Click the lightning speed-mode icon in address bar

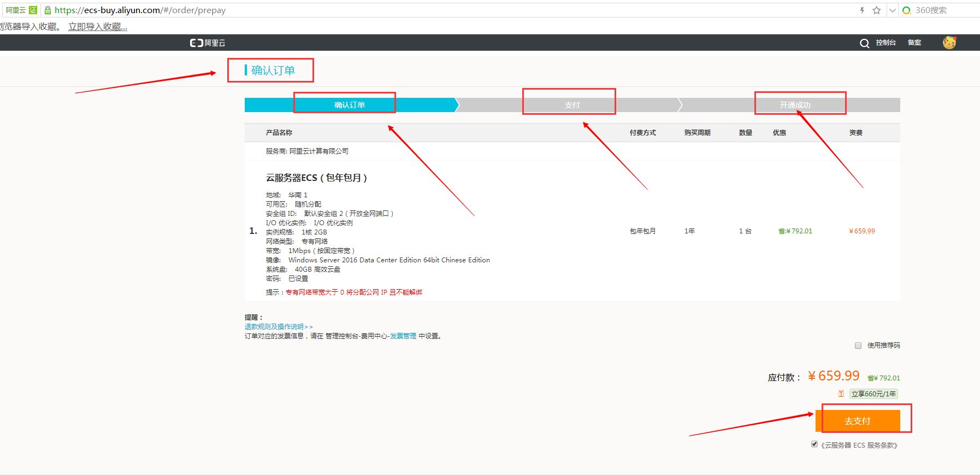pyautogui.click(x=862, y=10)
